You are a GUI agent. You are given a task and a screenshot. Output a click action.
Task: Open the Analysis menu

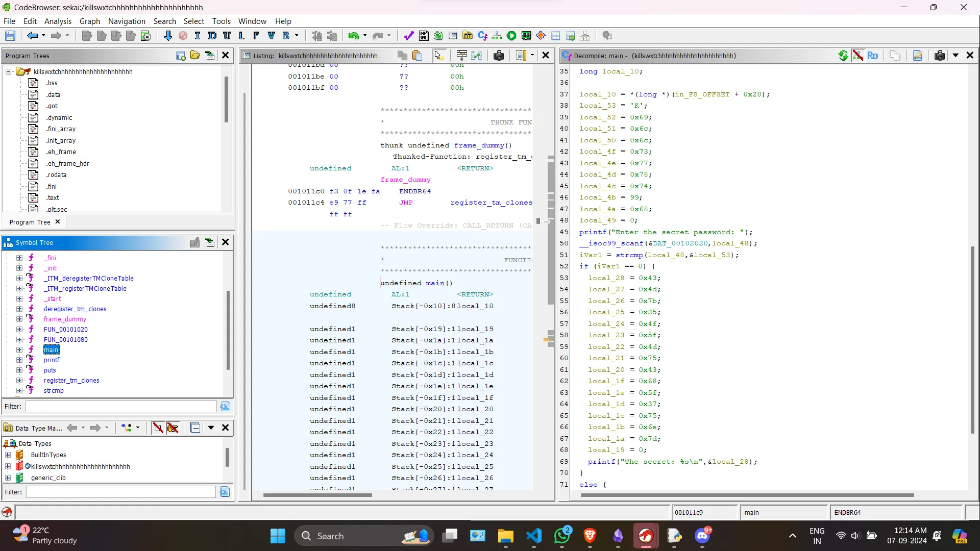click(58, 21)
